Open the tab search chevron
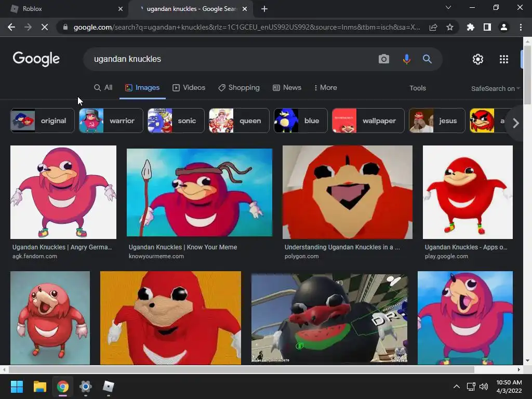The height and width of the screenshot is (399, 532). click(x=448, y=7)
